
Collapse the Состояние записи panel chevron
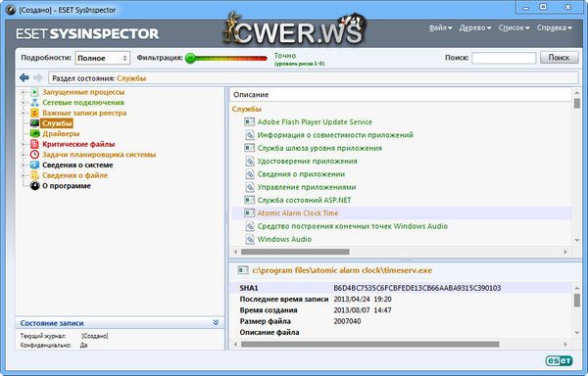click(216, 322)
